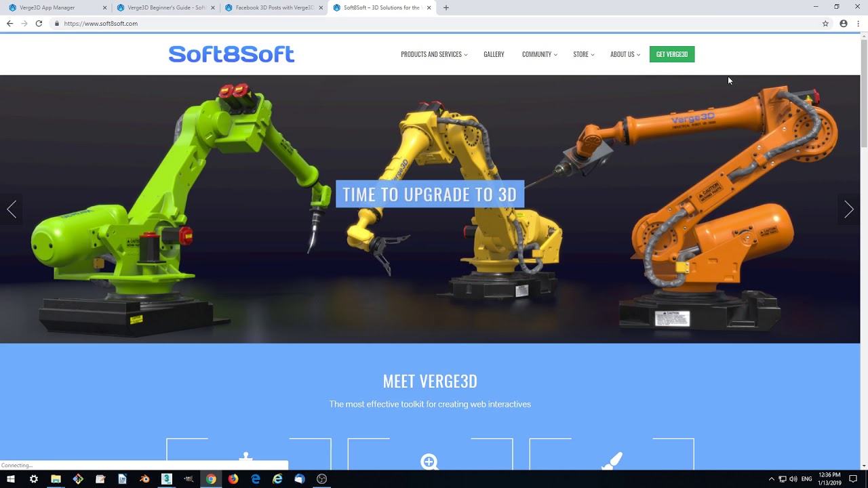Click the magnifier plus feature icon
Image resolution: width=868 pixels, height=488 pixels.
429,462
